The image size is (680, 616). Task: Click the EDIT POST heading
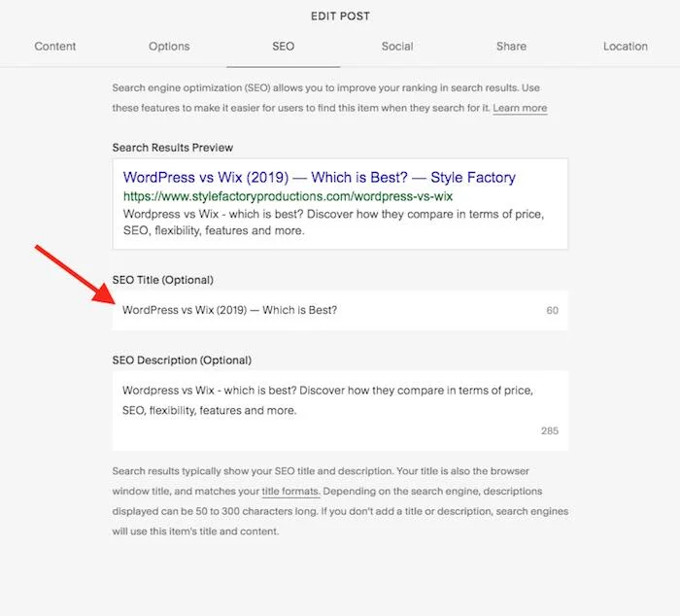click(x=340, y=17)
